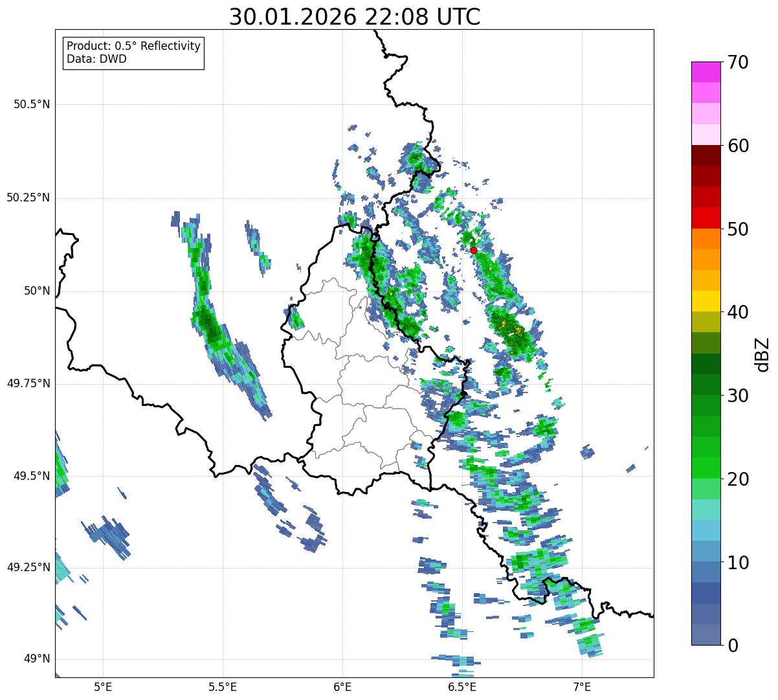778x700 pixels.
Task: Click the red station marker dot
Action: tap(474, 250)
